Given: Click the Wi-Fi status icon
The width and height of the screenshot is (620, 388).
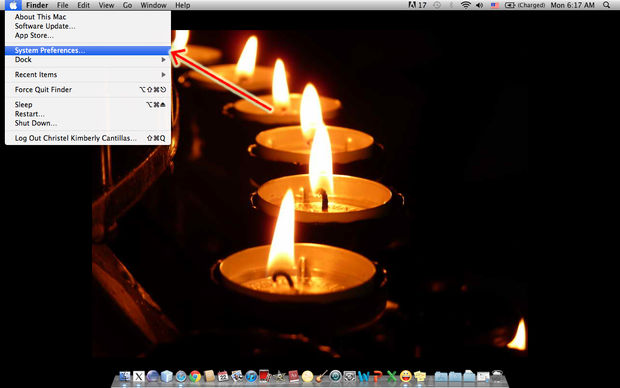Looking at the screenshot, I should (466, 5).
